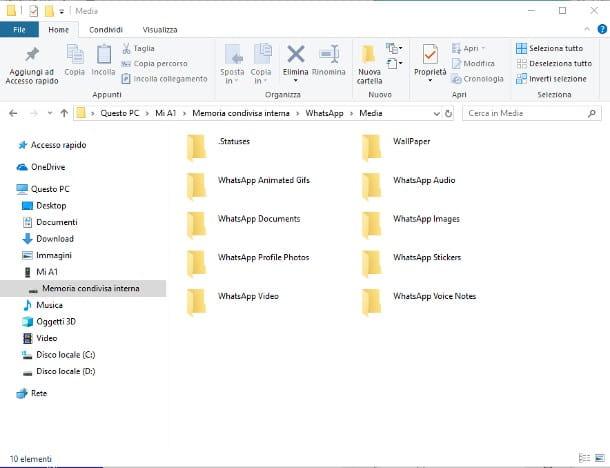Select Rete in navigation pane
The image size is (610, 468).
pyautogui.click(x=32, y=393)
